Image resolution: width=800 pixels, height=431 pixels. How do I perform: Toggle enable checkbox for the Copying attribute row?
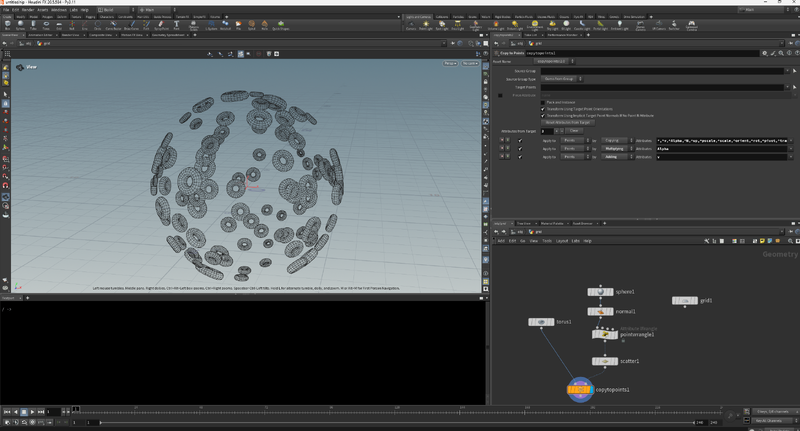(x=520, y=140)
